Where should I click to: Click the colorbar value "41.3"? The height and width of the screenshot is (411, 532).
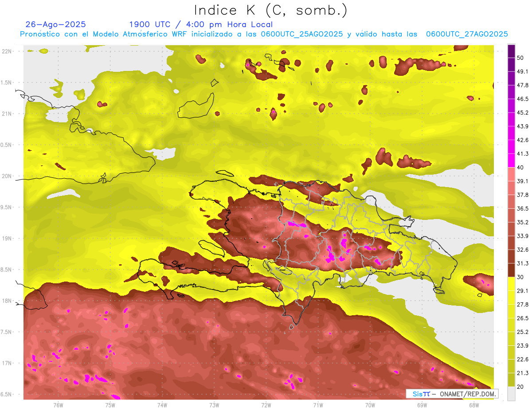[523, 154]
